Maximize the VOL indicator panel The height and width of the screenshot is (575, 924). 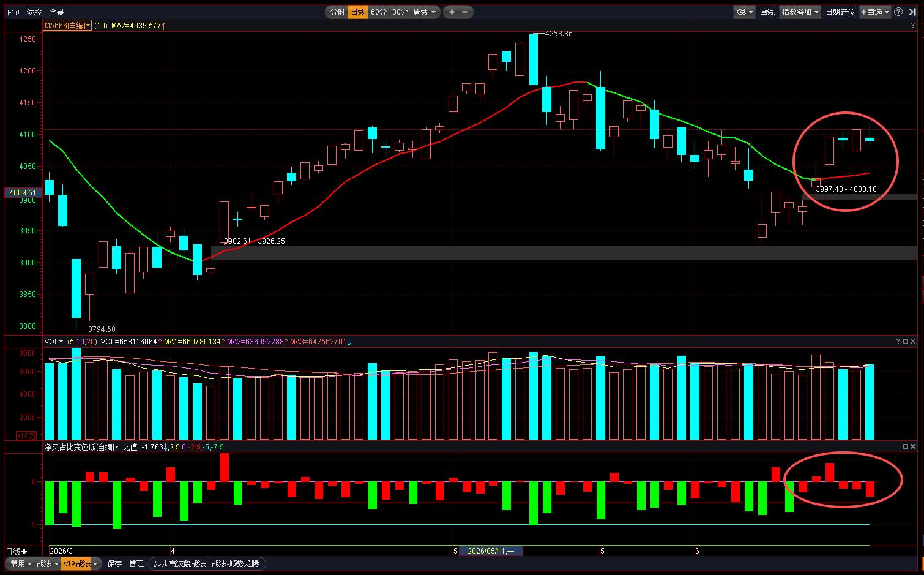pyautogui.click(x=906, y=341)
